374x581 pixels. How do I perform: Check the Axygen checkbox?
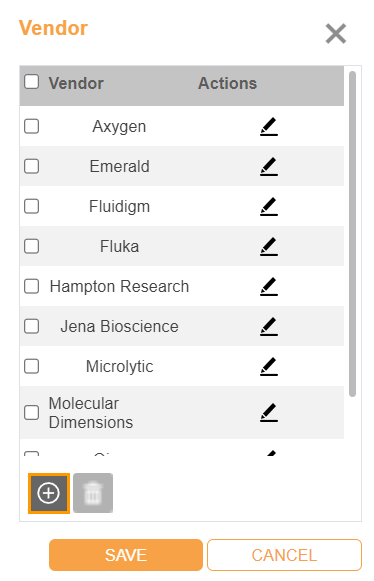tap(32, 126)
